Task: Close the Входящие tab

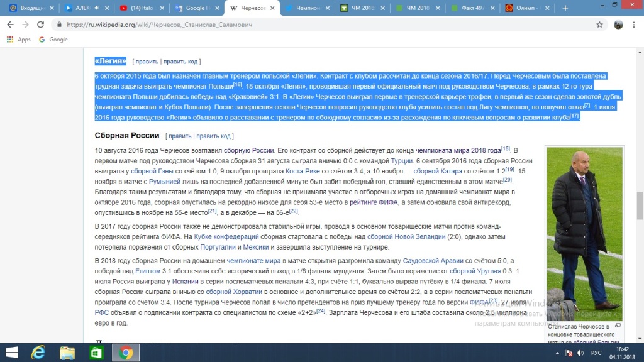Action: tap(52, 8)
